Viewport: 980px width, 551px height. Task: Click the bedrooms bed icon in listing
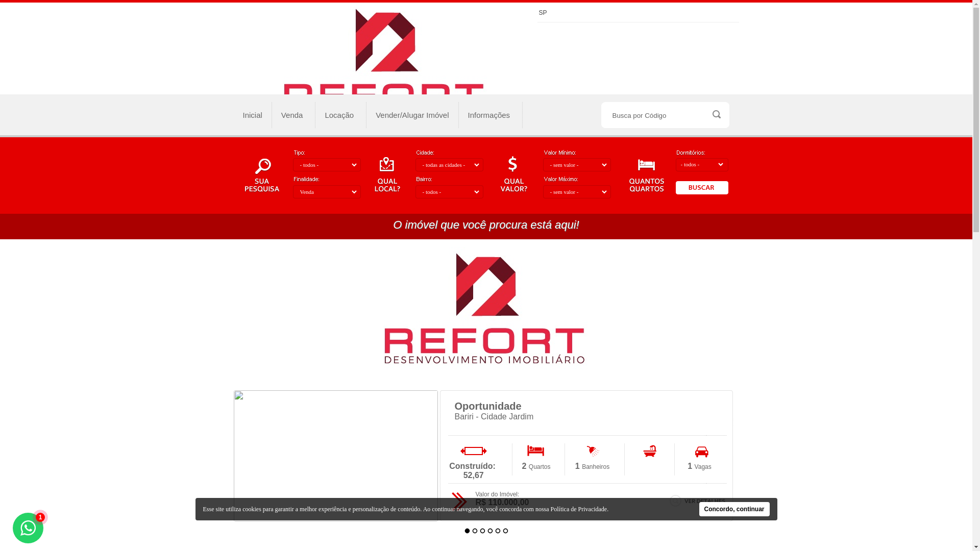pyautogui.click(x=535, y=450)
